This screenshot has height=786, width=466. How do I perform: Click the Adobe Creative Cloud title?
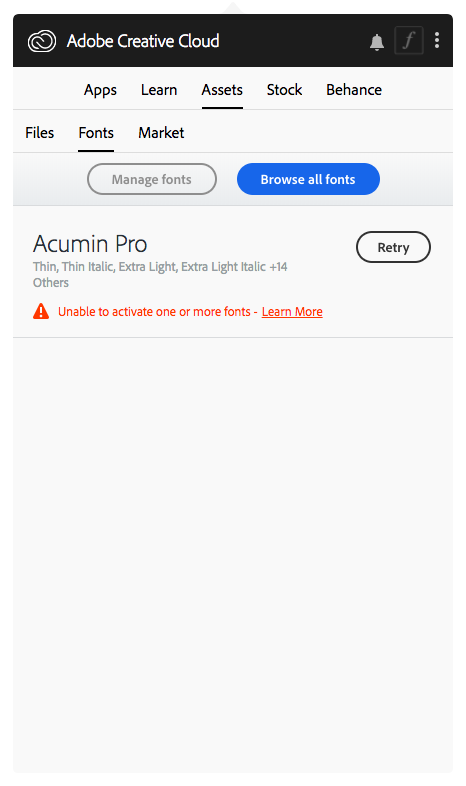pos(143,41)
